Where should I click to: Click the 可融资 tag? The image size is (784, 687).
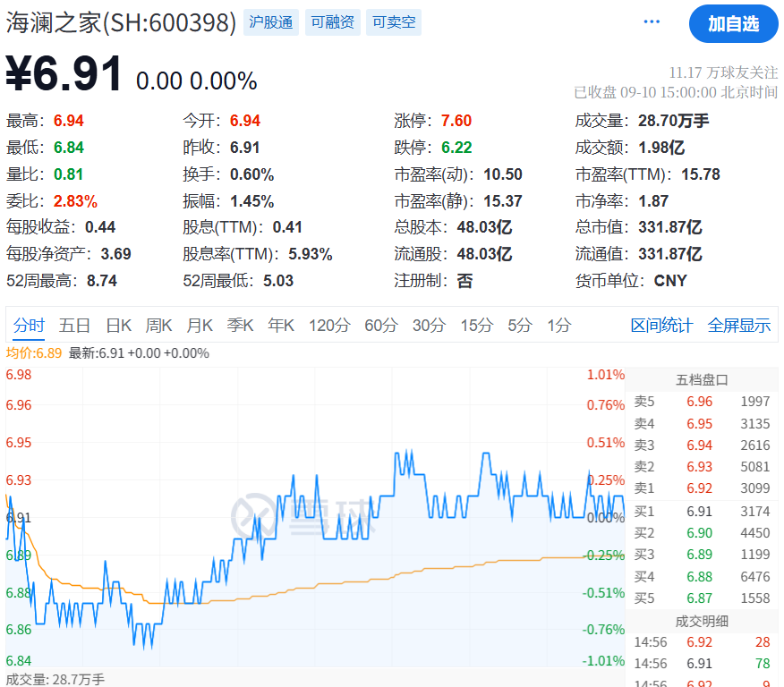[x=332, y=22]
